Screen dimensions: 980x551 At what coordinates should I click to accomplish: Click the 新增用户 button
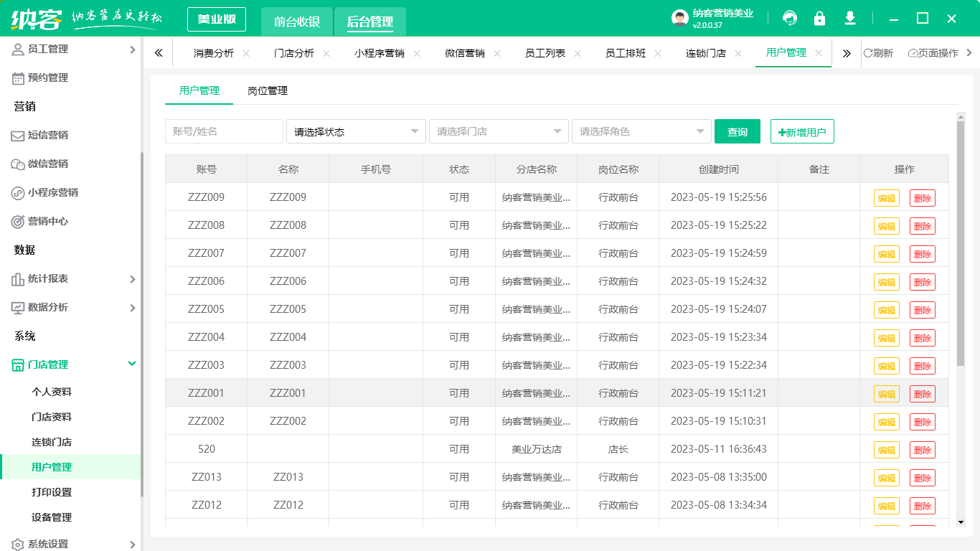[802, 131]
